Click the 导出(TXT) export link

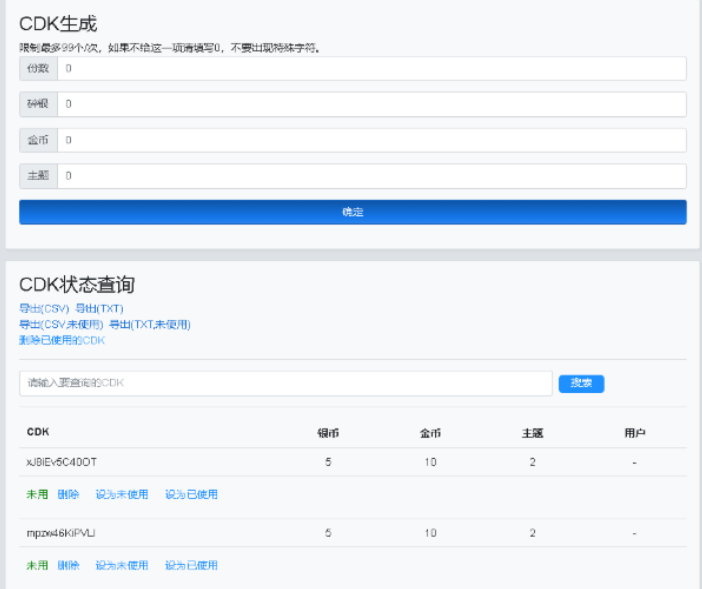pyautogui.click(x=99, y=308)
